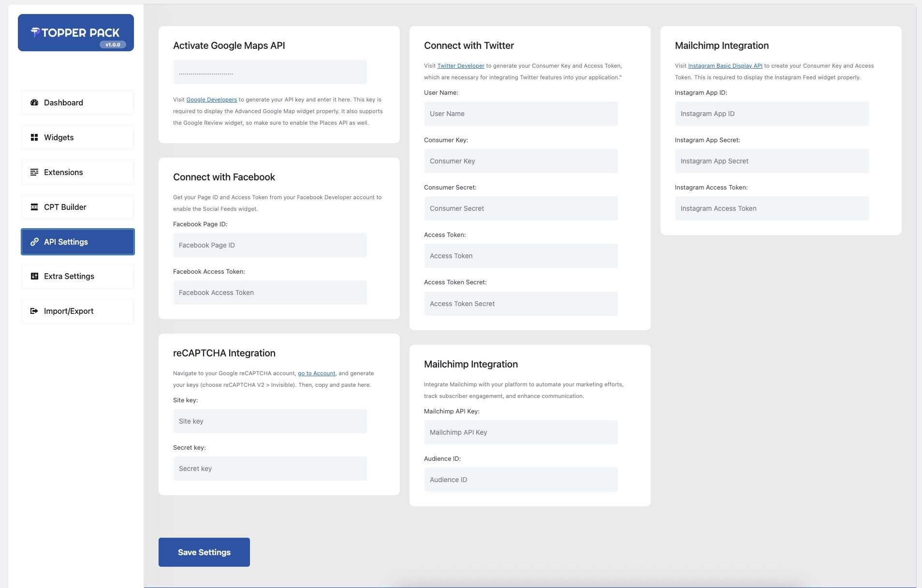
Task: Open Import/Export from the sidebar menu
Action: point(68,311)
